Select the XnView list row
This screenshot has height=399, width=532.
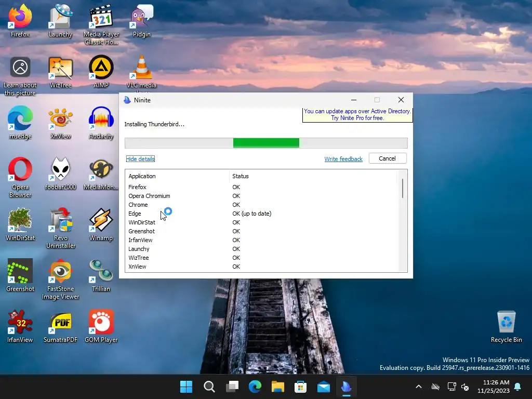(261, 267)
